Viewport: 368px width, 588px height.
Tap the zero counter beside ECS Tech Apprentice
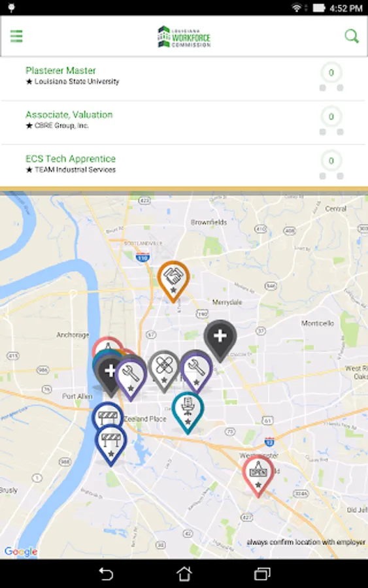coord(331,161)
